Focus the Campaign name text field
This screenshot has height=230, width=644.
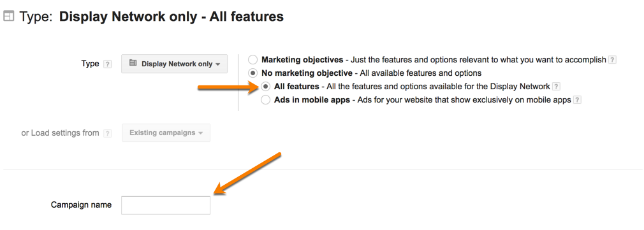point(166,205)
